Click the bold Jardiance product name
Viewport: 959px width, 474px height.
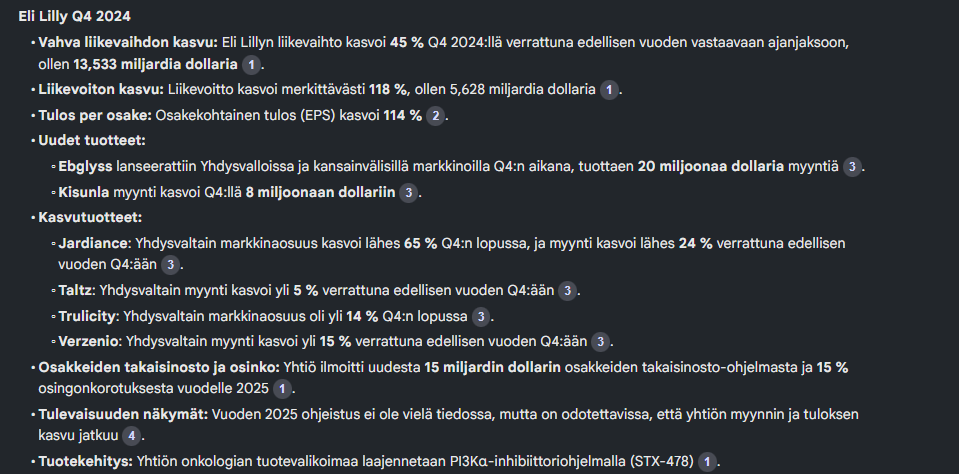94,244
